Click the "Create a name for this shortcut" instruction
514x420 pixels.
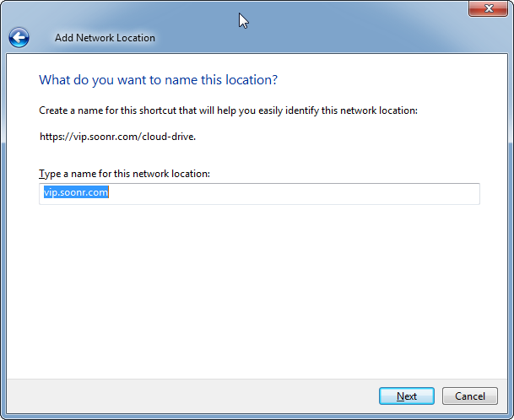coord(228,110)
